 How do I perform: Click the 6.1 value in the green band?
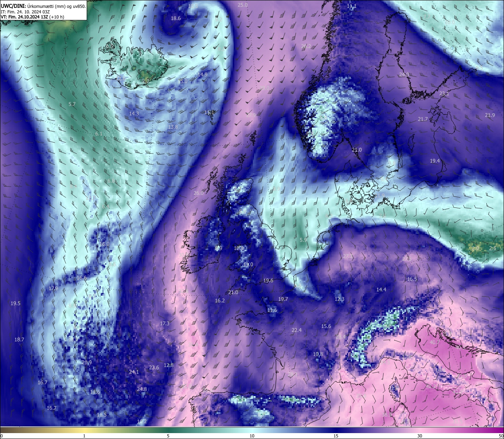pyautogui.click(x=99, y=134)
